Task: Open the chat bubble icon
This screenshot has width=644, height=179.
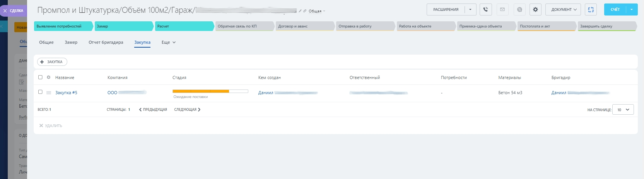Action: tap(519, 10)
